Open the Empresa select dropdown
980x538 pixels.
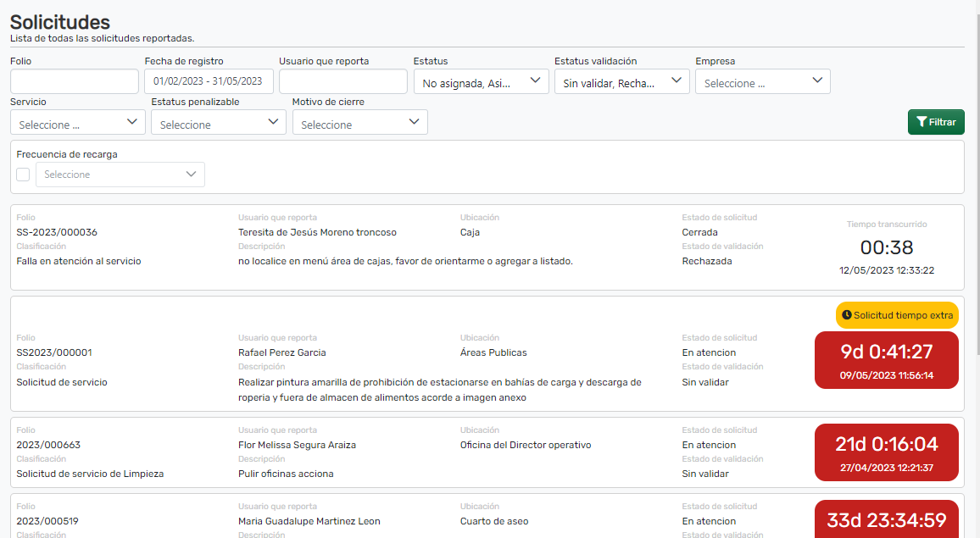tap(762, 82)
